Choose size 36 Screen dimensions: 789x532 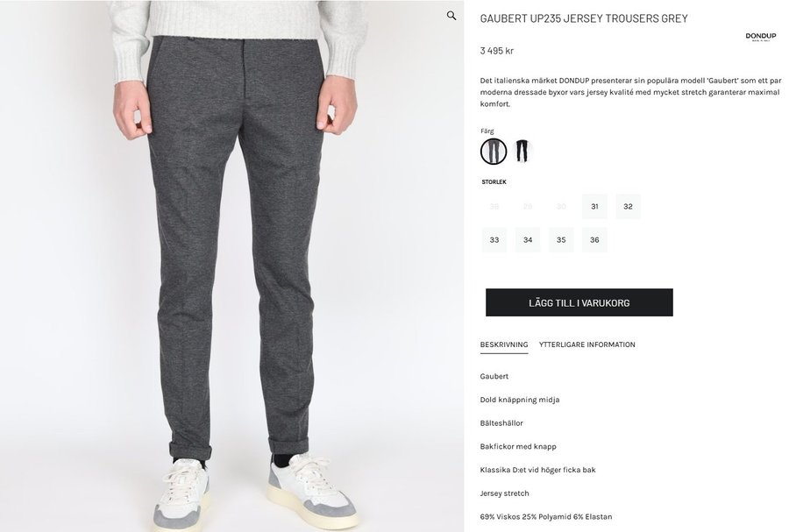coord(594,240)
